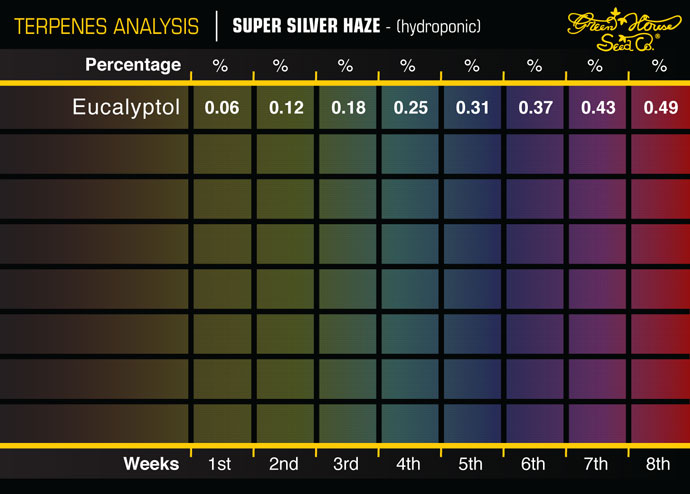Select the 0.43 value cell
The width and height of the screenshot is (690, 494).
(x=595, y=108)
